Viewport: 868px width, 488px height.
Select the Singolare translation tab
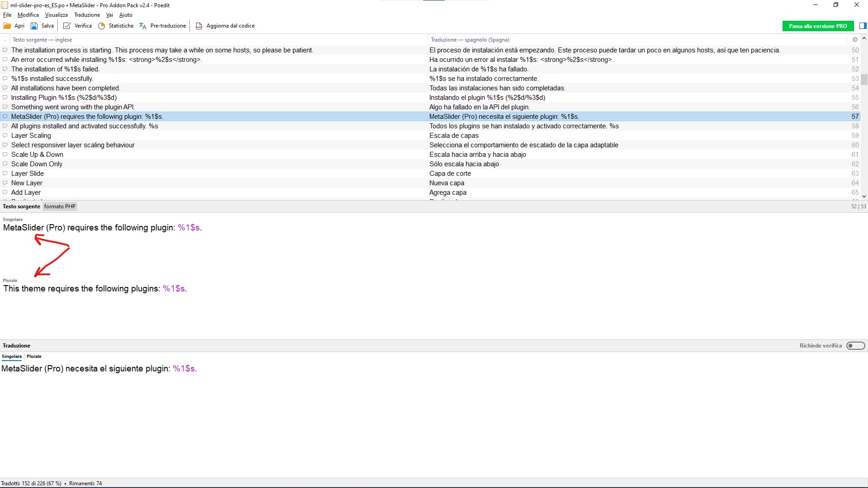click(x=12, y=357)
